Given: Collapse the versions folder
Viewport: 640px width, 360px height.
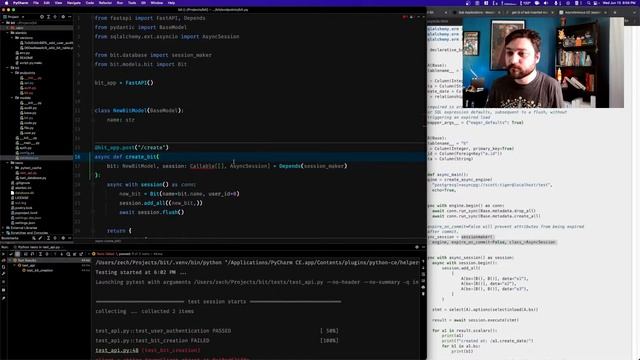Looking at the screenshot, I should [x=13, y=38].
